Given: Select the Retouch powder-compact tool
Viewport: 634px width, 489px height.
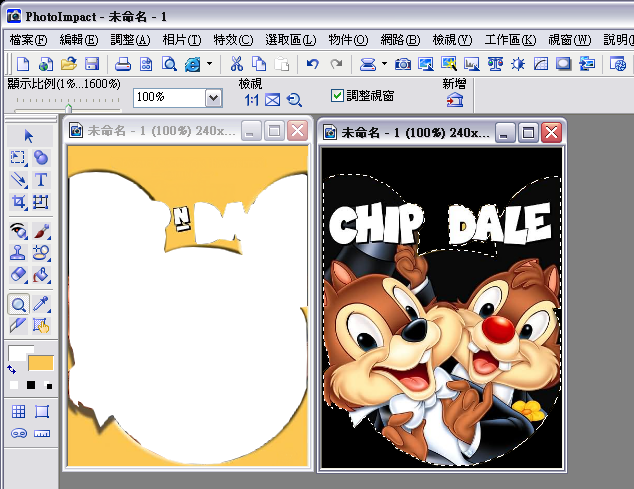Looking at the screenshot, I should coord(41,253).
